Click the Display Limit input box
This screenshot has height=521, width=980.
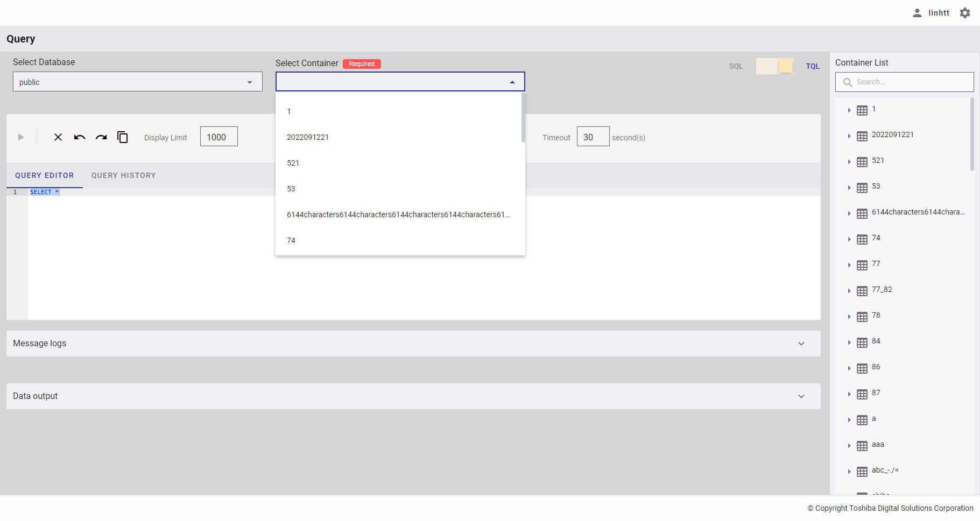(x=218, y=137)
